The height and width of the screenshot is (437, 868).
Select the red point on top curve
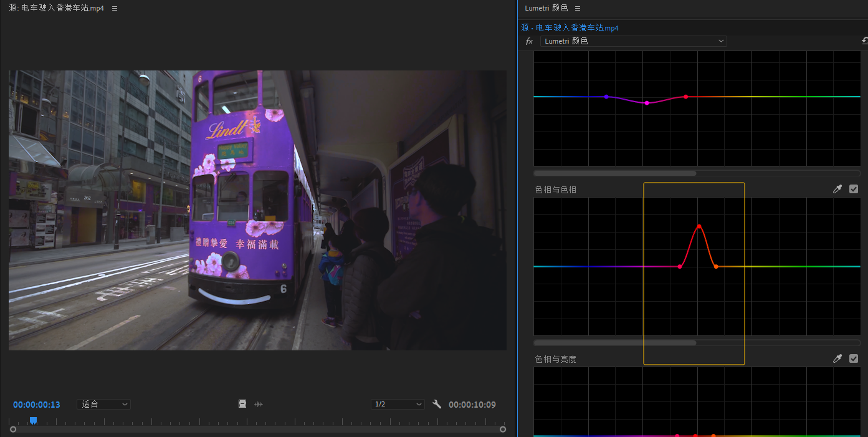tap(685, 97)
